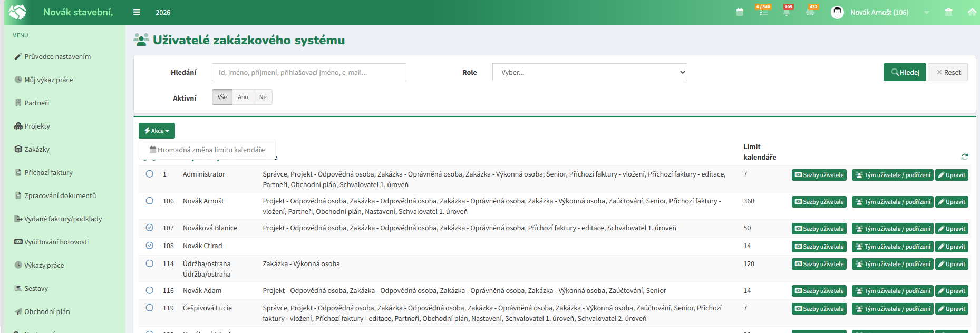Click the pencil icon for Průvodce nastavením
The height and width of the screenshot is (333, 980).
tap(18, 56)
